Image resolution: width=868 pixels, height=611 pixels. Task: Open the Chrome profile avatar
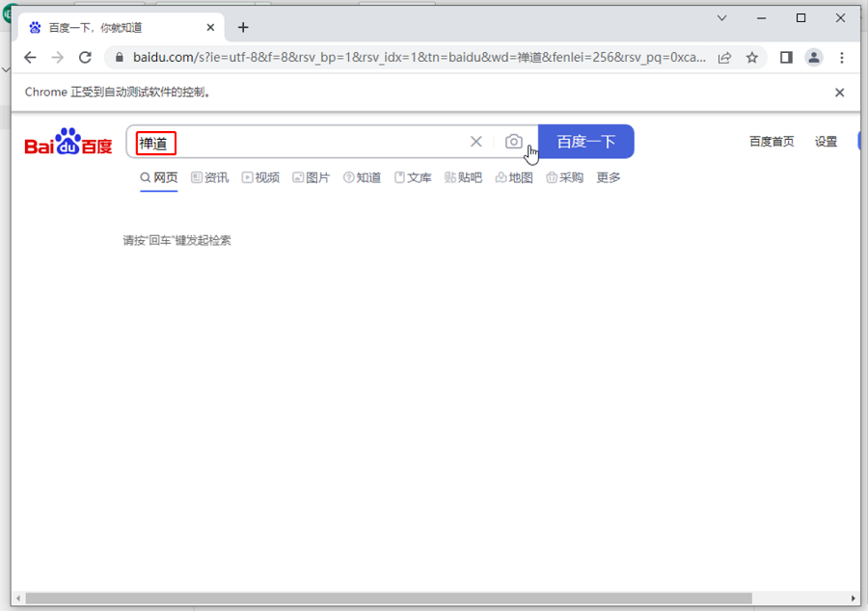(x=814, y=57)
